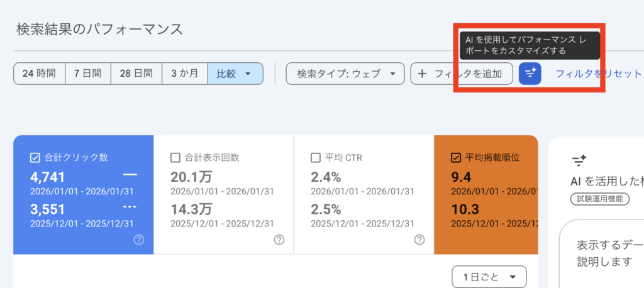Image resolution: width=644 pixels, height=288 pixels.
Task: Click the blue AI customize report icon
Action: [x=530, y=74]
